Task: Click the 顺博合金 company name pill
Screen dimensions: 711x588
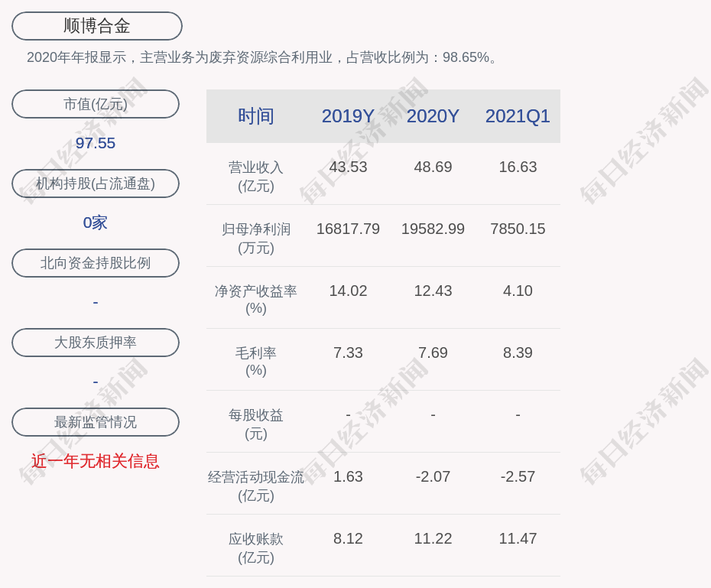Action: tap(96, 26)
